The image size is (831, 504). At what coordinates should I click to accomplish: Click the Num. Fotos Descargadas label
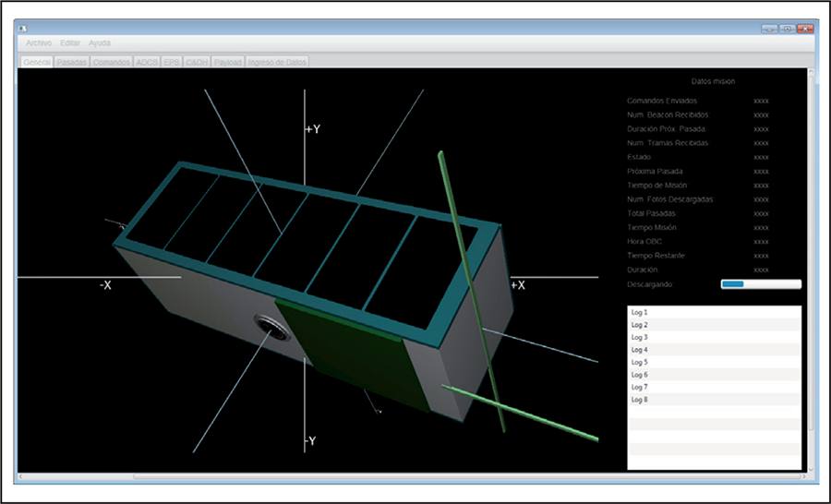pos(670,199)
